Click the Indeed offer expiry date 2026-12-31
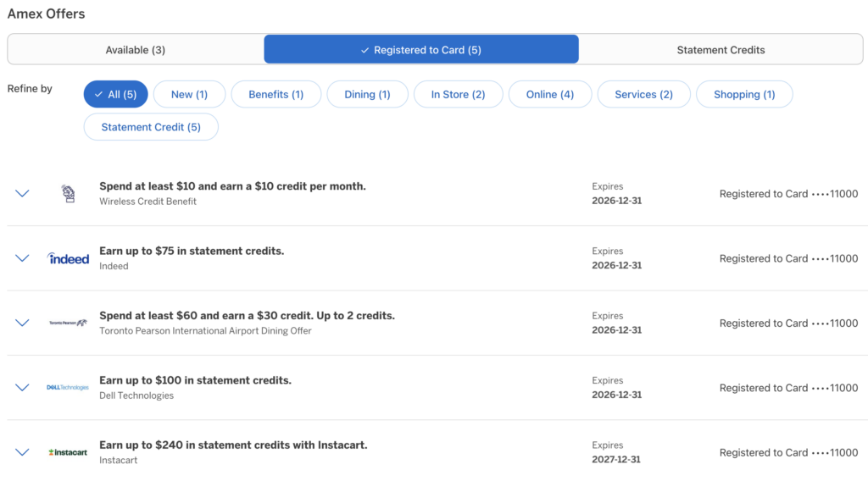 click(x=617, y=265)
